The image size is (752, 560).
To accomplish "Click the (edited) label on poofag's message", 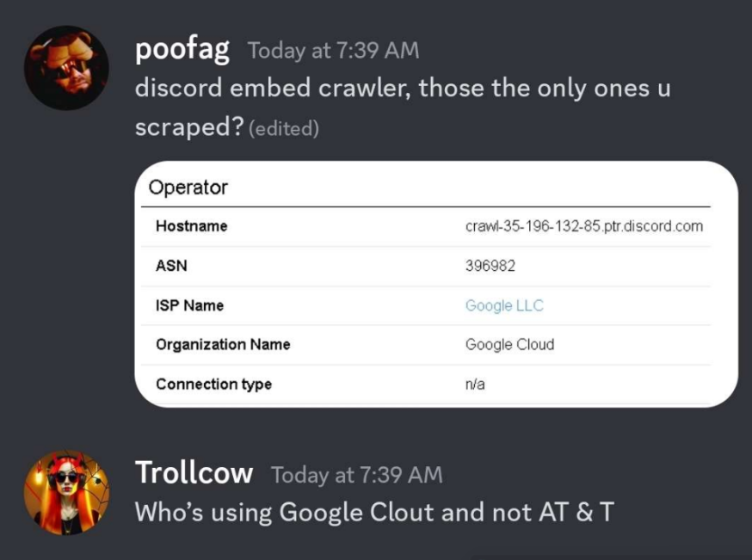I will (x=283, y=129).
